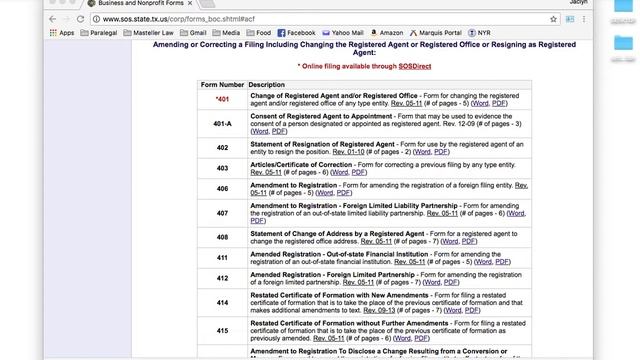Screen dimensions: 640x360
Task: Go back with the browser back arrow
Action: [53, 19]
